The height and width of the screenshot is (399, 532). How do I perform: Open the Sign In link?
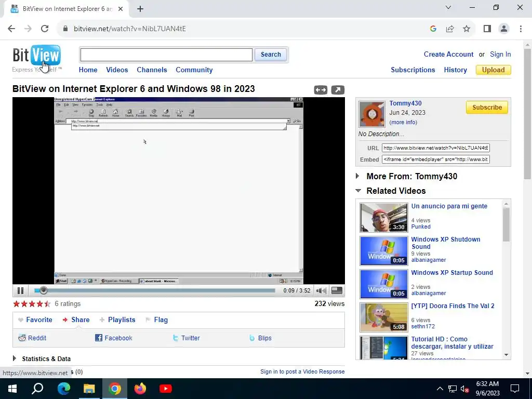500,54
